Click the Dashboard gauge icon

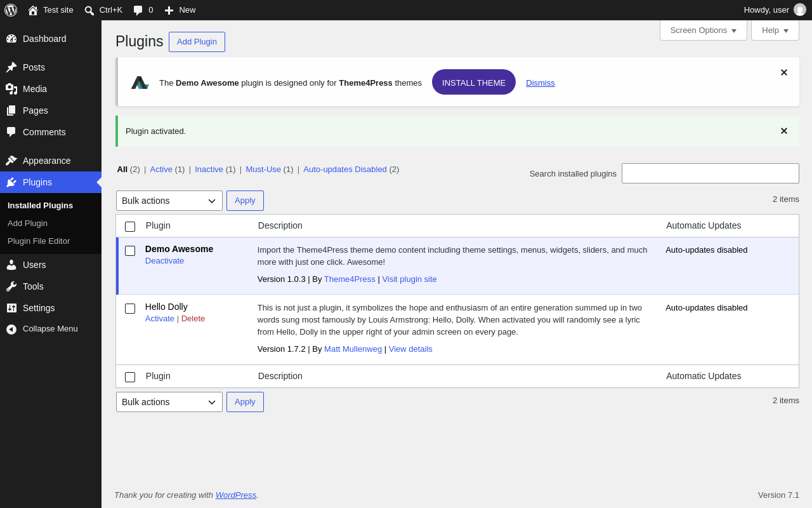(x=11, y=39)
